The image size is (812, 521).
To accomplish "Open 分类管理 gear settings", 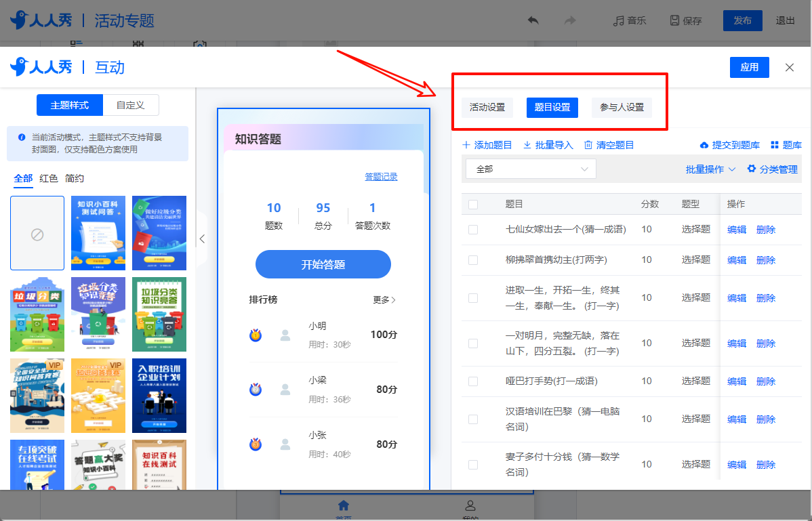I will 752,169.
